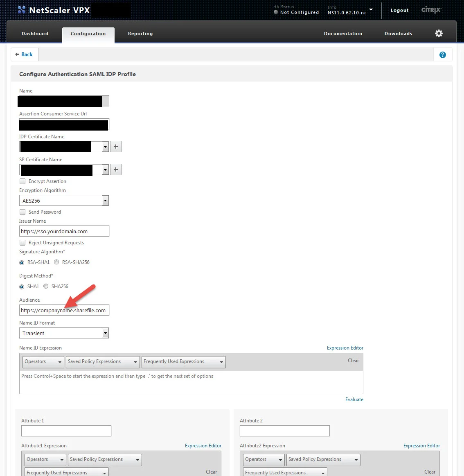Open the Downloads tab
The image size is (464, 476).
tap(398, 34)
